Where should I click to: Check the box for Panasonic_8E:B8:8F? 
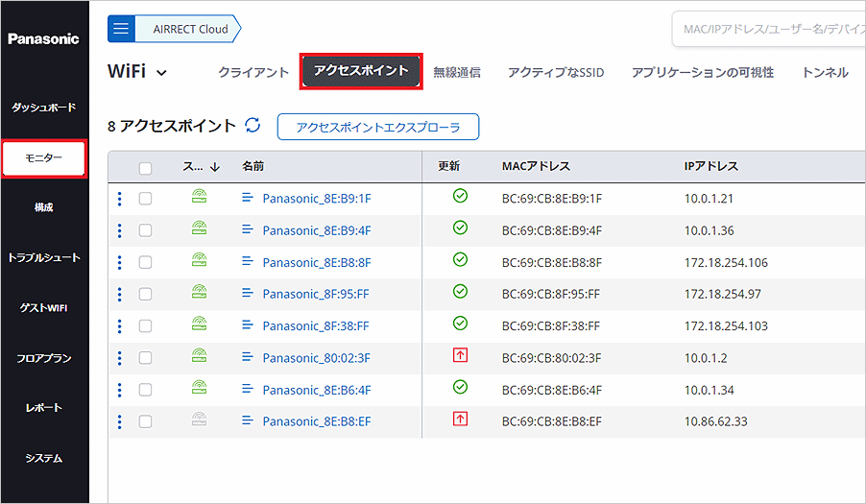coord(145,263)
